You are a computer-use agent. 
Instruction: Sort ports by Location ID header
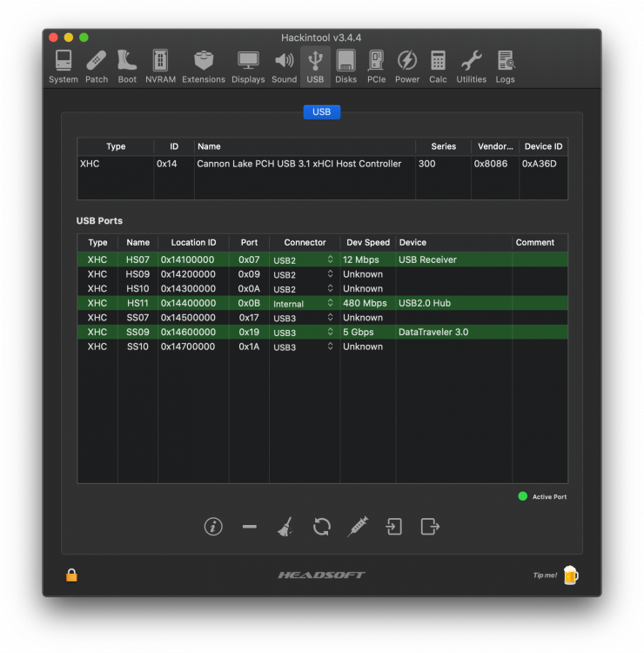point(193,242)
